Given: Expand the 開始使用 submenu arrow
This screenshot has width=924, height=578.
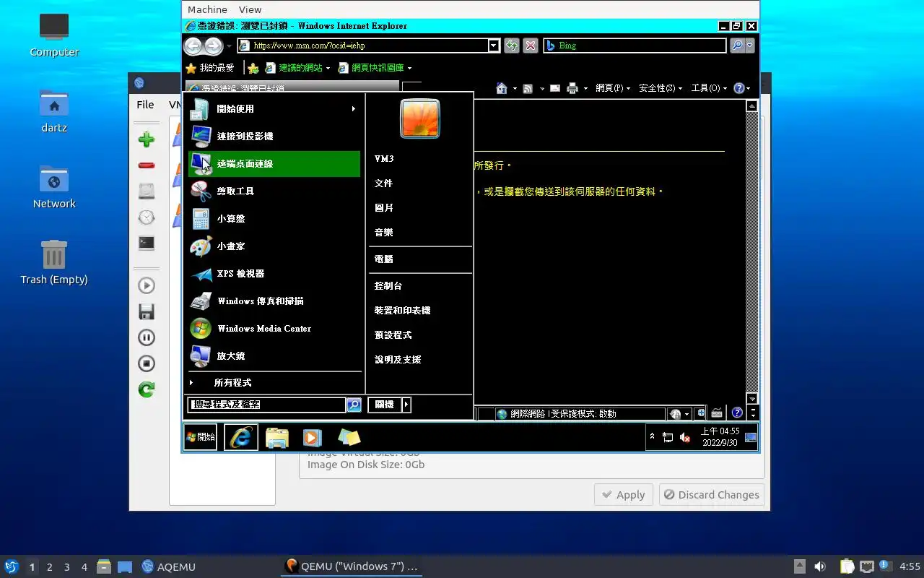Looking at the screenshot, I should pos(354,109).
